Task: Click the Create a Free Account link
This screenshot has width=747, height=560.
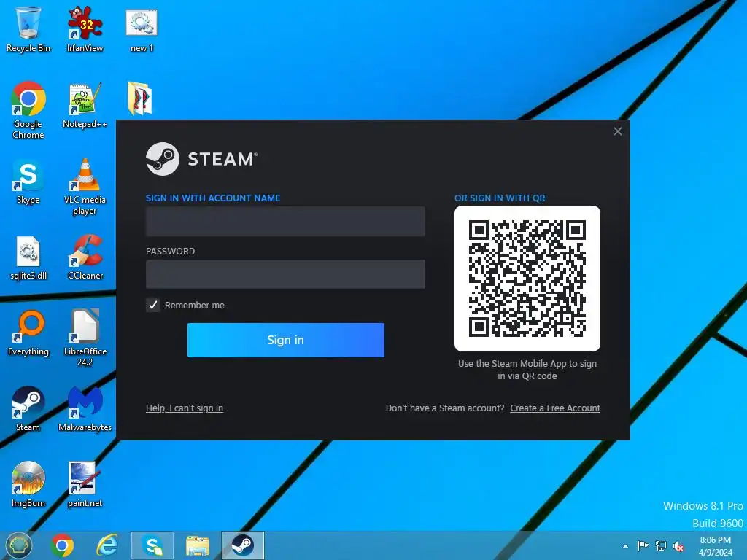Action: (555, 408)
